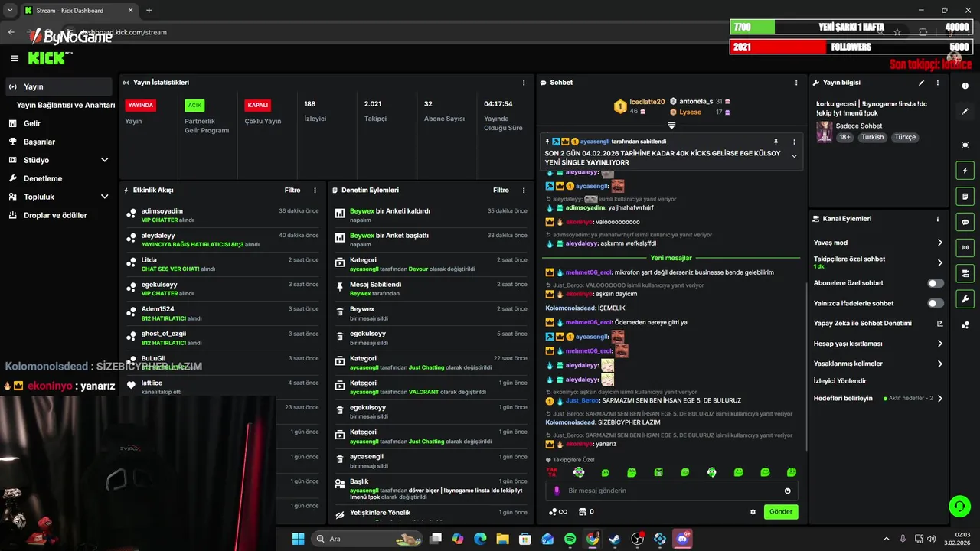Open Steam from the taskbar
Image resolution: width=980 pixels, height=551 pixels.
pyautogui.click(x=615, y=539)
